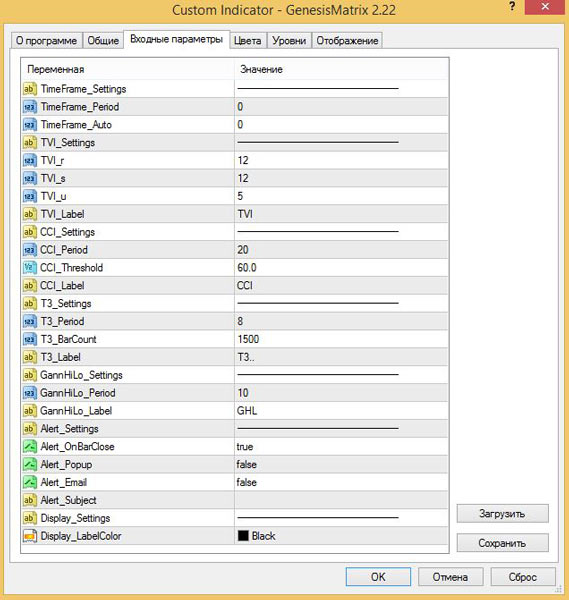Click the string icon beside TimeFrame_Settings
This screenshot has height=600, width=569.
pyautogui.click(x=29, y=89)
